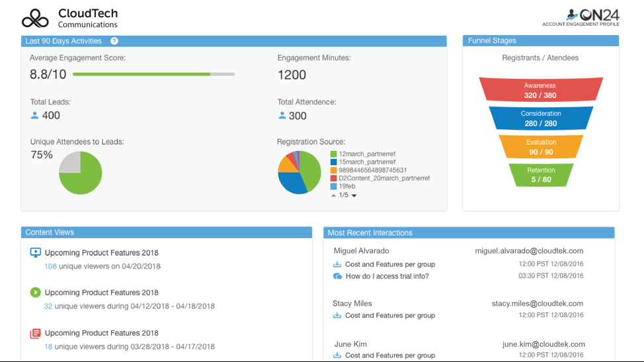Click the 'Content Views' panel header
This screenshot has height=362, width=644.
coord(167,232)
